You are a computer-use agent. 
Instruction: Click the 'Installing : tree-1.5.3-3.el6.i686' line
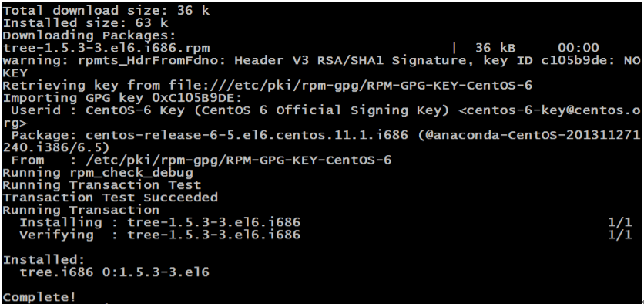[x=160, y=222]
